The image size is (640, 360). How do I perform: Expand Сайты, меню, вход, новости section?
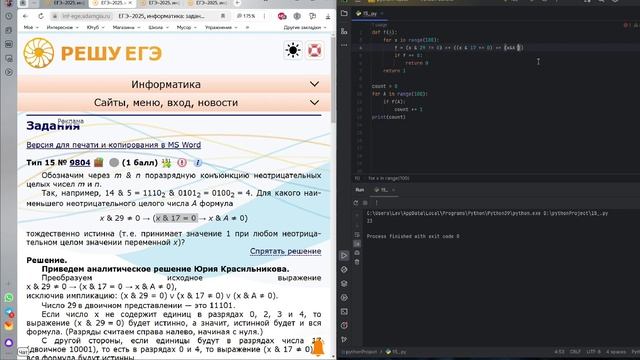point(174,102)
